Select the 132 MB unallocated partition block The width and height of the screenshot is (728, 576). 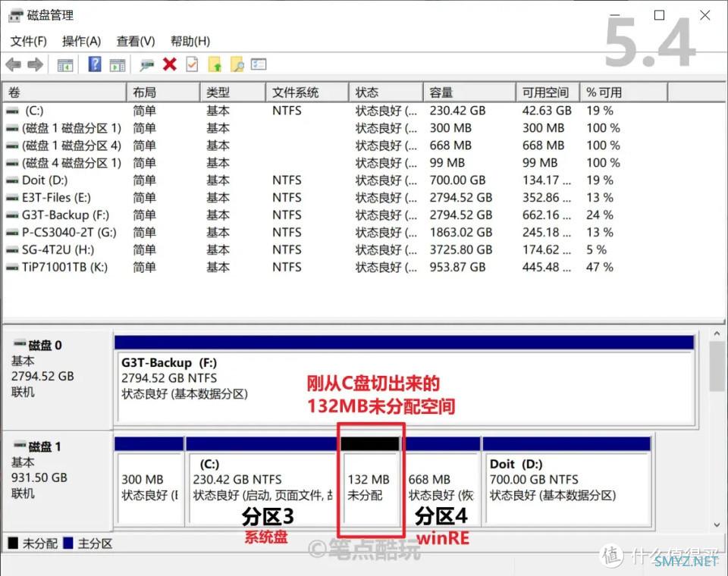pyautogui.click(x=371, y=487)
